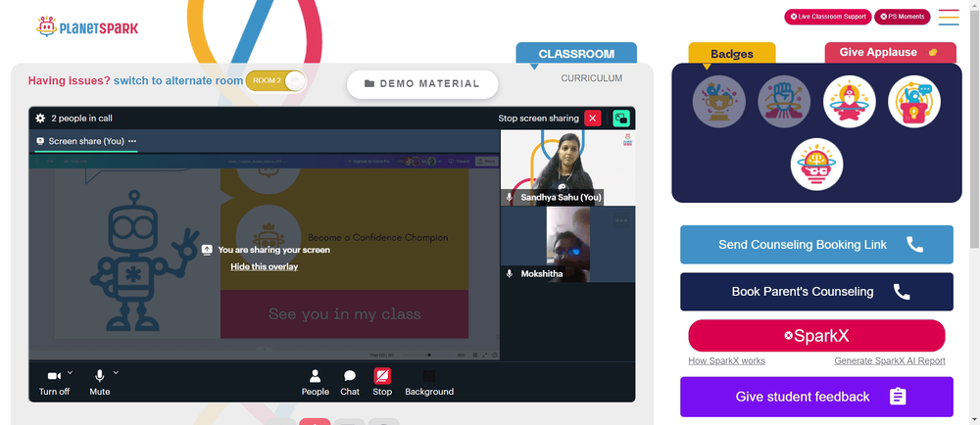Open PS Moments

click(x=902, y=17)
